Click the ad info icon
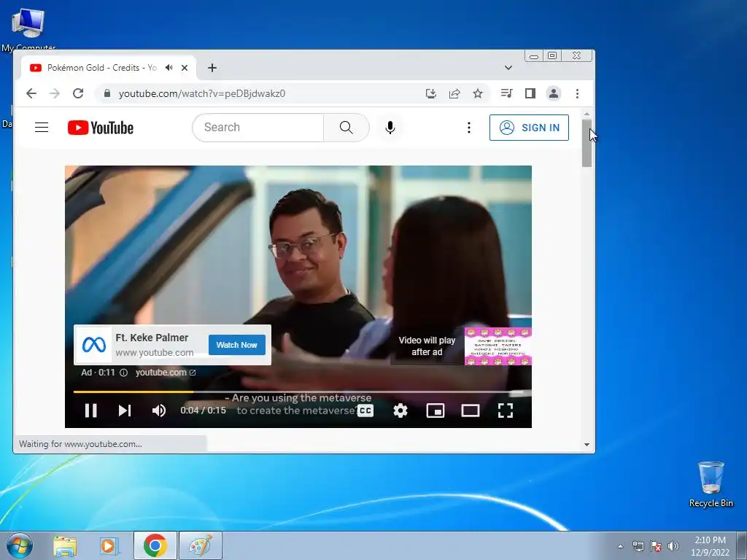The image size is (747, 560). (123, 373)
